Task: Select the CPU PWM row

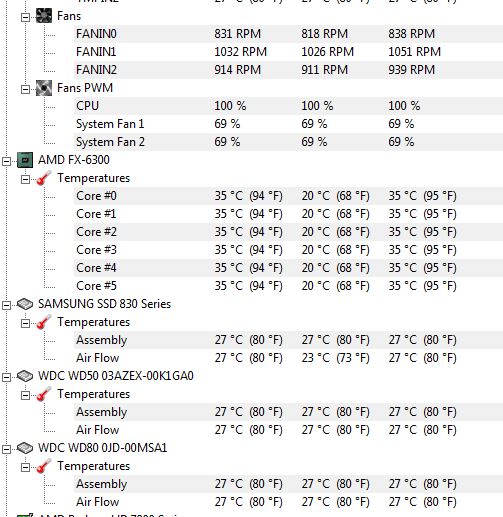Action: [x=288, y=106]
